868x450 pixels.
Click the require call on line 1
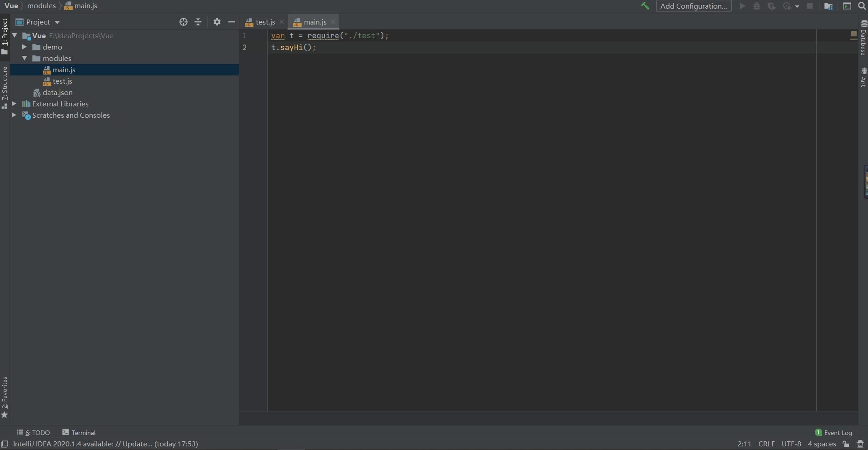[x=323, y=35]
